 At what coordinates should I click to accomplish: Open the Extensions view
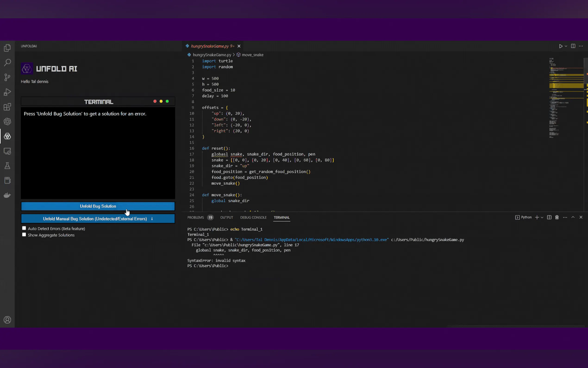pos(7,107)
